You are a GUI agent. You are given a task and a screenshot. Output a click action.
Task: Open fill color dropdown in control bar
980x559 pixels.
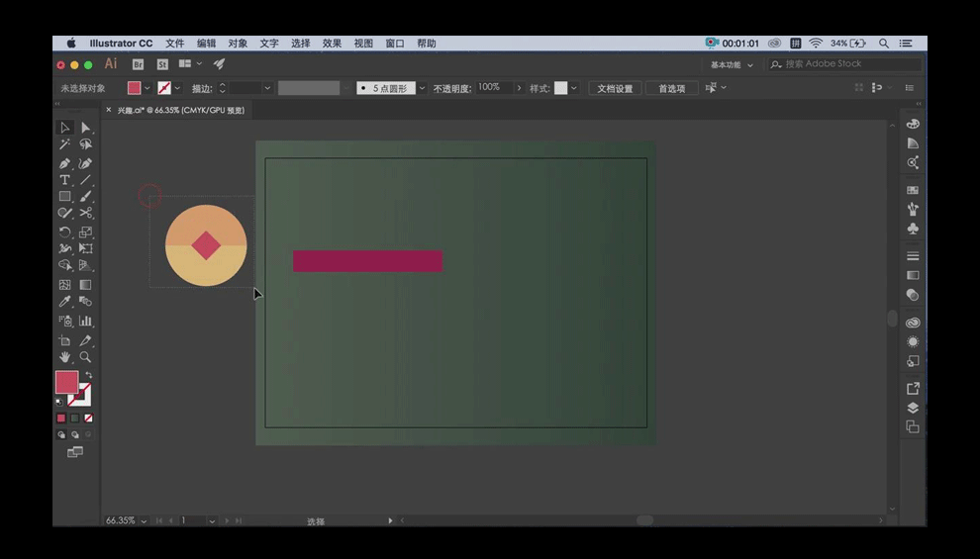point(147,88)
